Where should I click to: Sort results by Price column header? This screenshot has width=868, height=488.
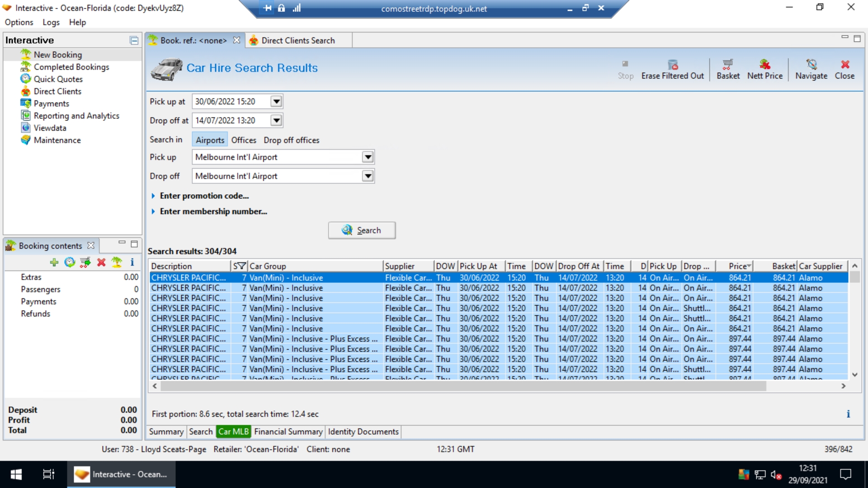coord(739,266)
